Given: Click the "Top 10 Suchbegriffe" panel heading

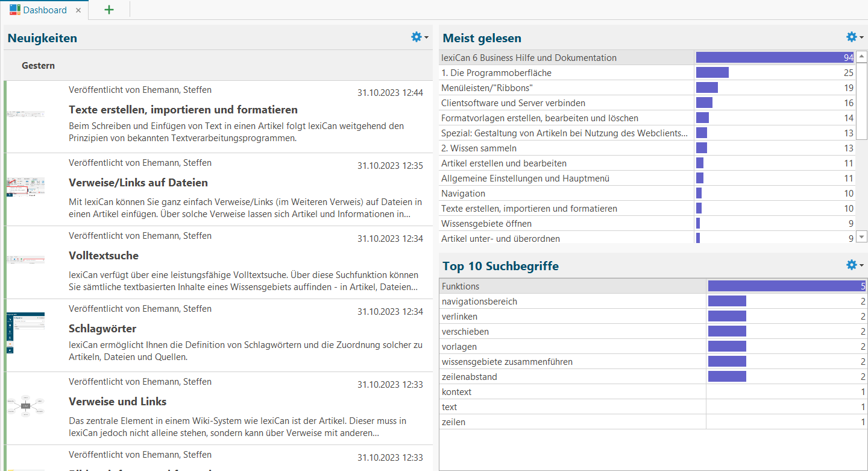Looking at the screenshot, I should pos(500,266).
